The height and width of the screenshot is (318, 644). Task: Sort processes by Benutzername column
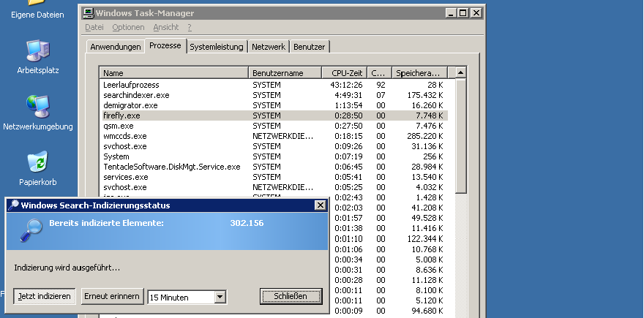click(x=285, y=73)
